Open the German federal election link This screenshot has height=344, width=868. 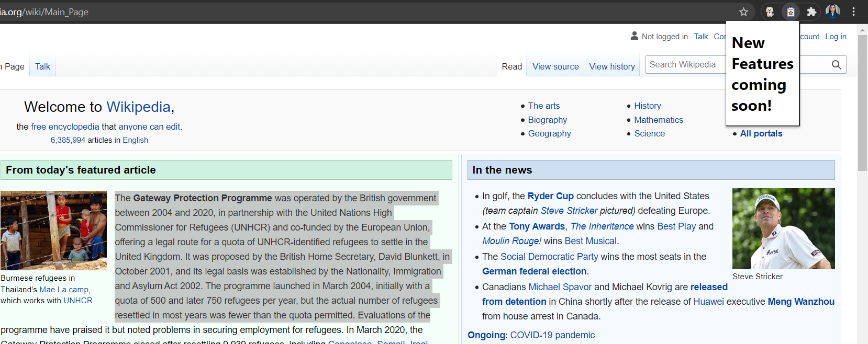coord(534,271)
